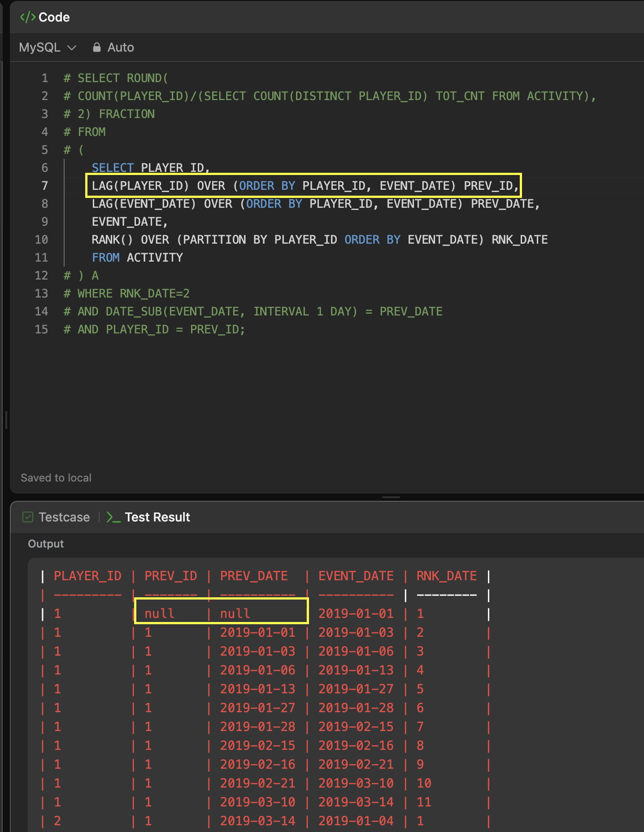Screen dimensions: 644x832
Task: Click EVENT_DATE cell 2019-01-01 in the null row
Action: tap(356, 613)
